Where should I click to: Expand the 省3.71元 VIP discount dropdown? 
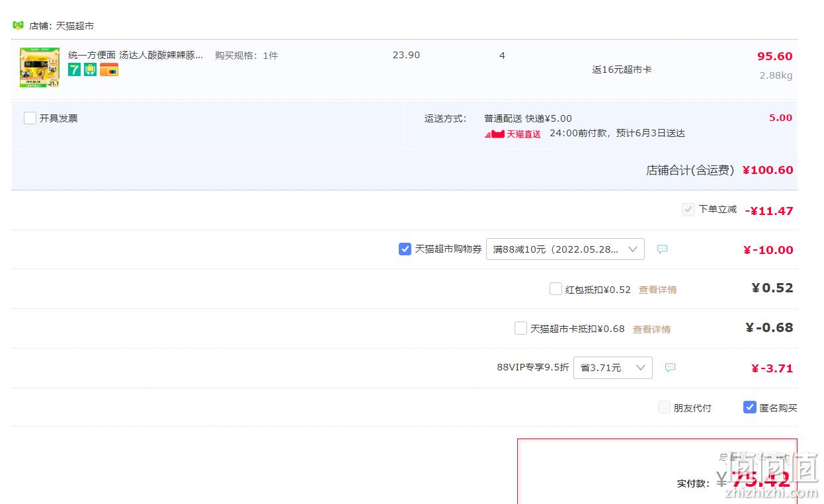click(x=613, y=368)
